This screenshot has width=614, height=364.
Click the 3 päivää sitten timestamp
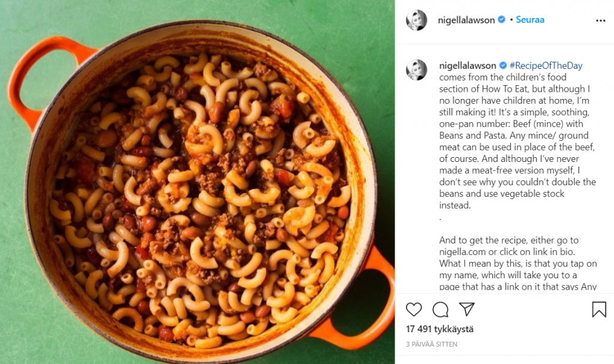point(432,344)
